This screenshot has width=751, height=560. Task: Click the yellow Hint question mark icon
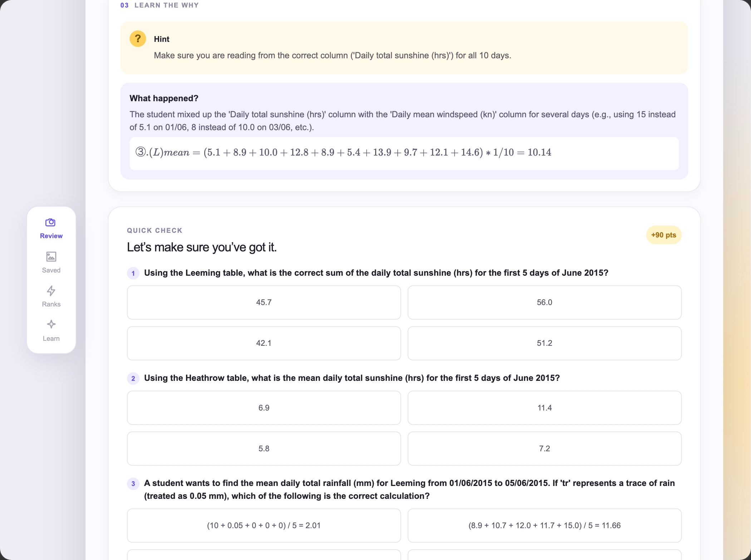point(138,39)
